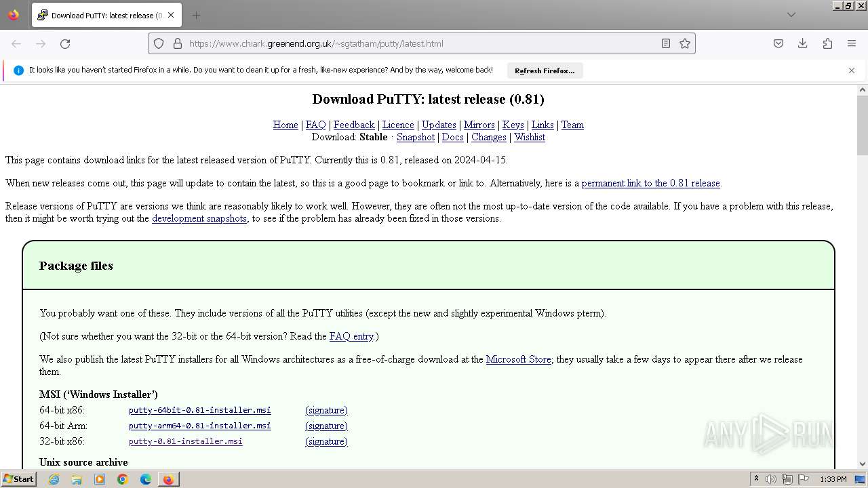The width and height of the screenshot is (868, 488).
Task: Open development snapshots link
Action: (x=199, y=218)
